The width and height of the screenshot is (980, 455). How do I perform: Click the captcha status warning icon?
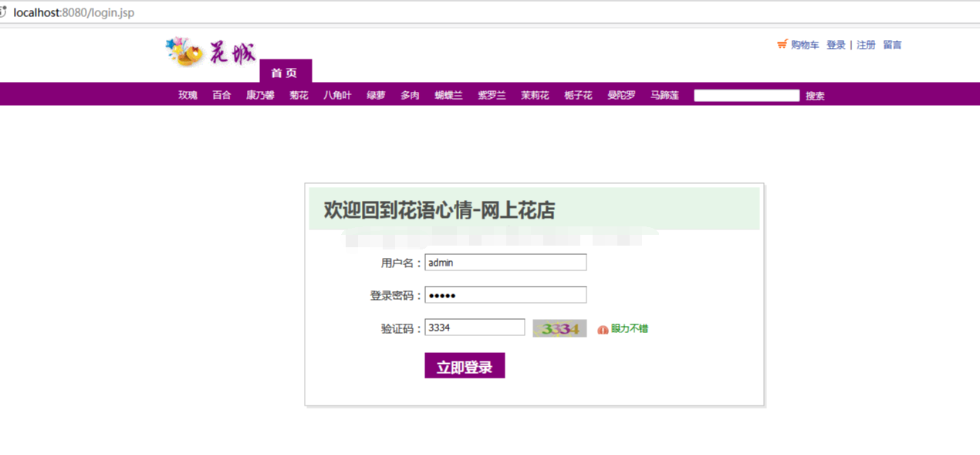click(x=603, y=329)
